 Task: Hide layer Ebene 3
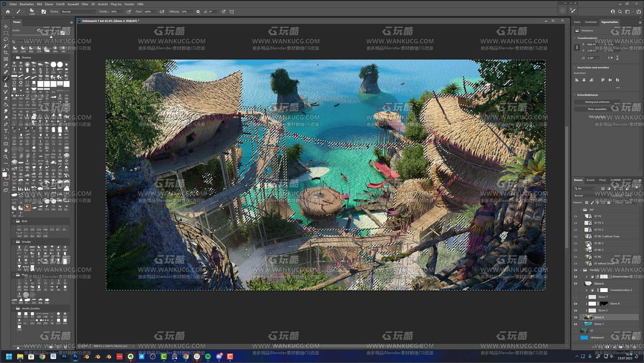tap(576, 324)
